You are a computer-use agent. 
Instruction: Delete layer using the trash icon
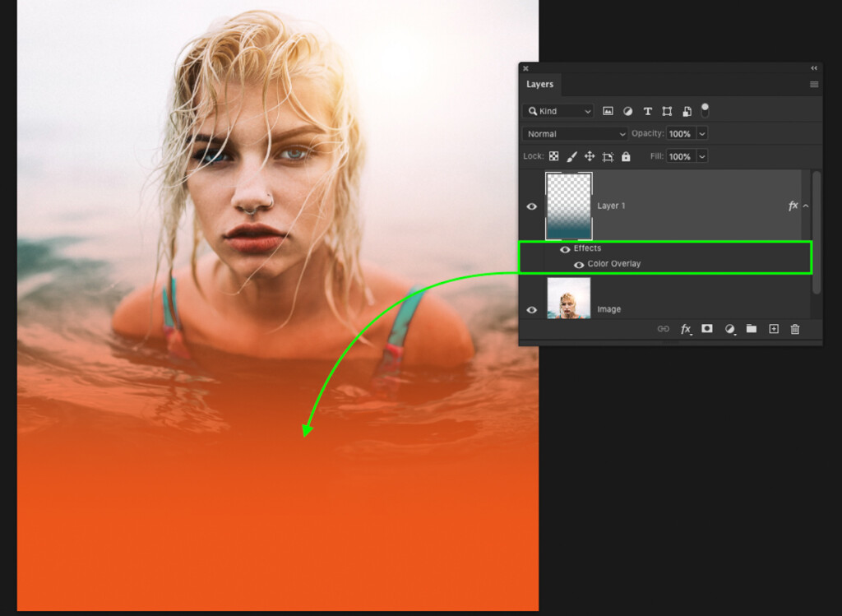795,329
